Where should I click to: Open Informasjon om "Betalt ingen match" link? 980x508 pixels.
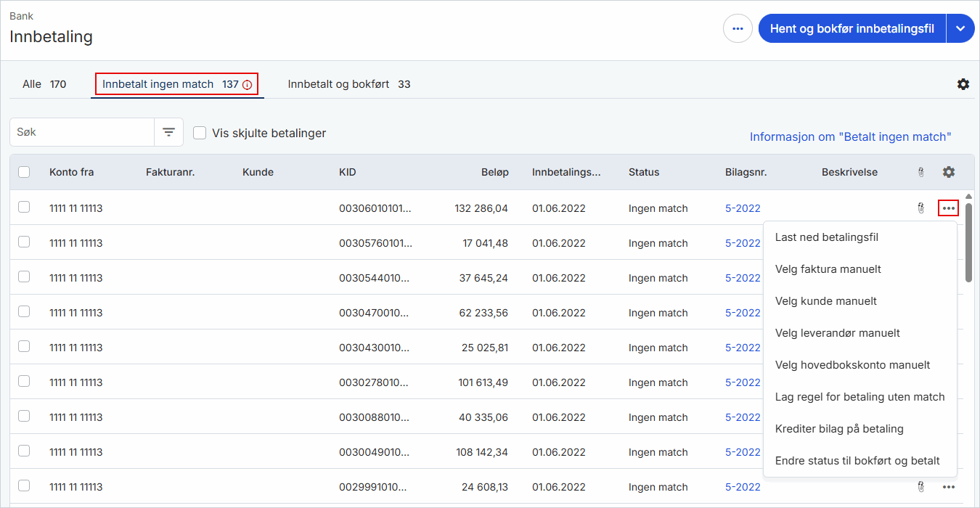[x=850, y=136]
